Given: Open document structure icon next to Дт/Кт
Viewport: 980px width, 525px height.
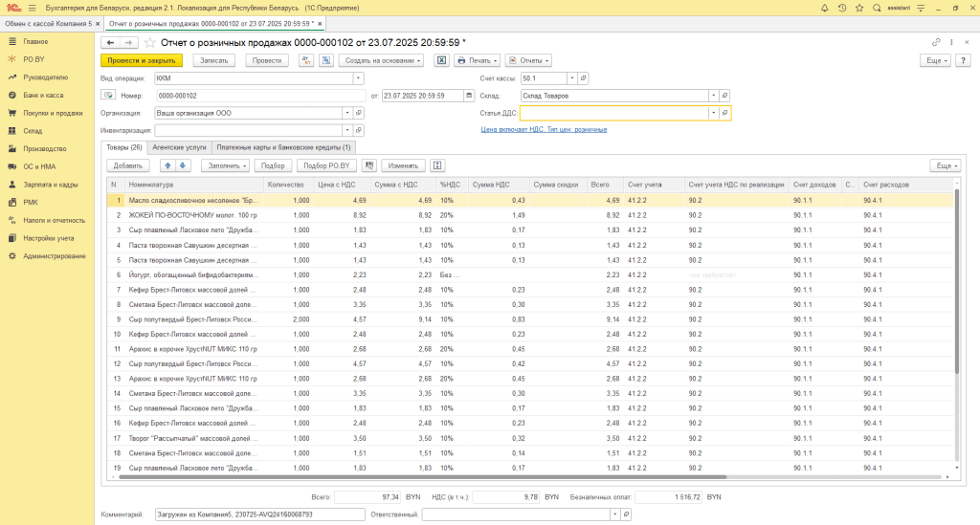Looking at the screenshot, I should [325, 60].
